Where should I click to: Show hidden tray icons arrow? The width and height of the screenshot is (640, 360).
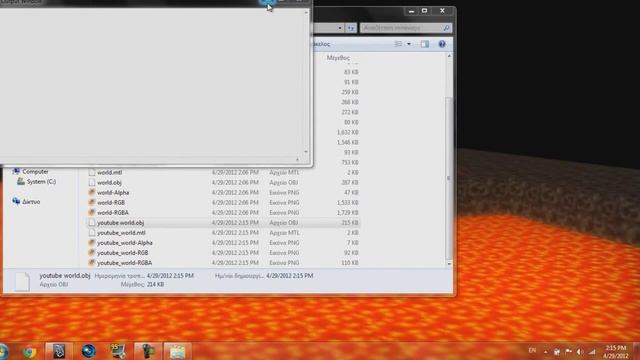point(546,352)
